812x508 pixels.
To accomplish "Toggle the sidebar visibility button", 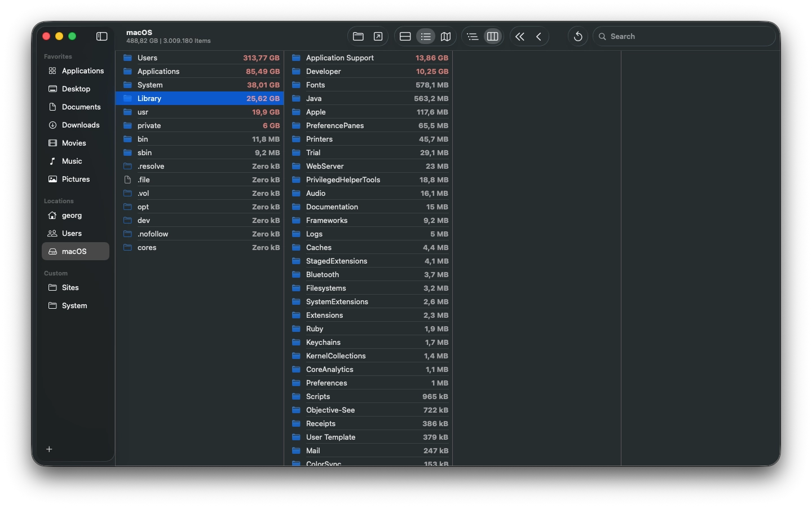I will tap(101, 36).
